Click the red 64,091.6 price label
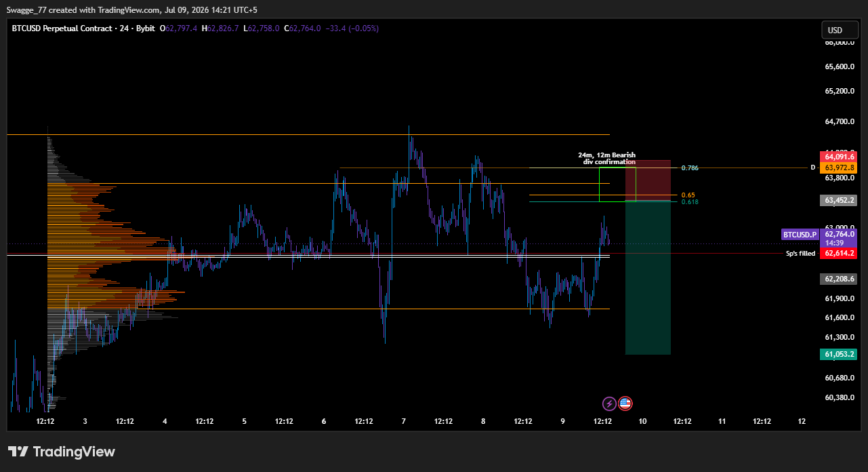Viewport: 868px width, 472px height. tap(838, 157)
